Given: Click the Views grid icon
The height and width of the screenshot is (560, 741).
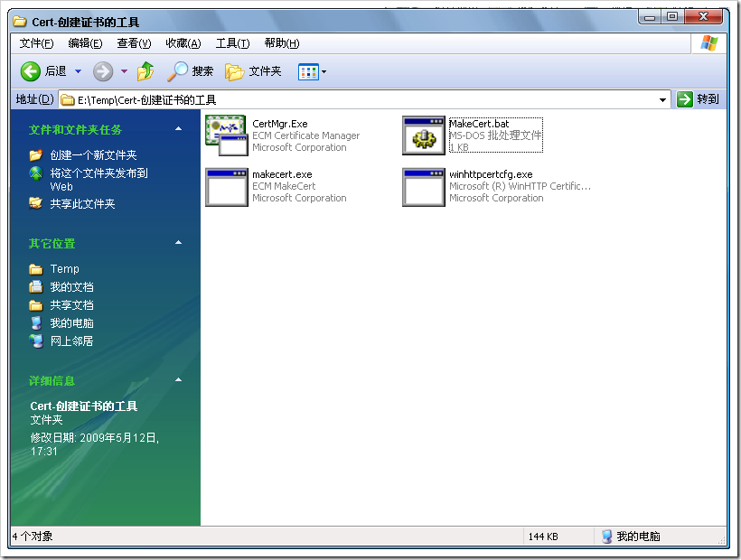Looking at the screenshot, I should [x=308, y=72].
